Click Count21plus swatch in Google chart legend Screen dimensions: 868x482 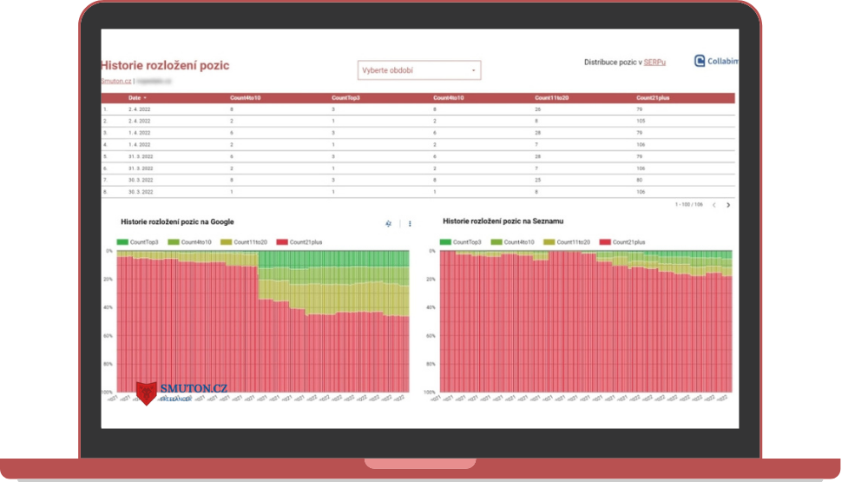282,242
